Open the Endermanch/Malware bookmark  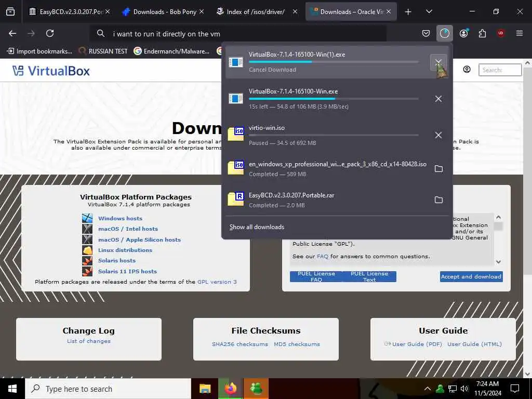tap(171, 51)
